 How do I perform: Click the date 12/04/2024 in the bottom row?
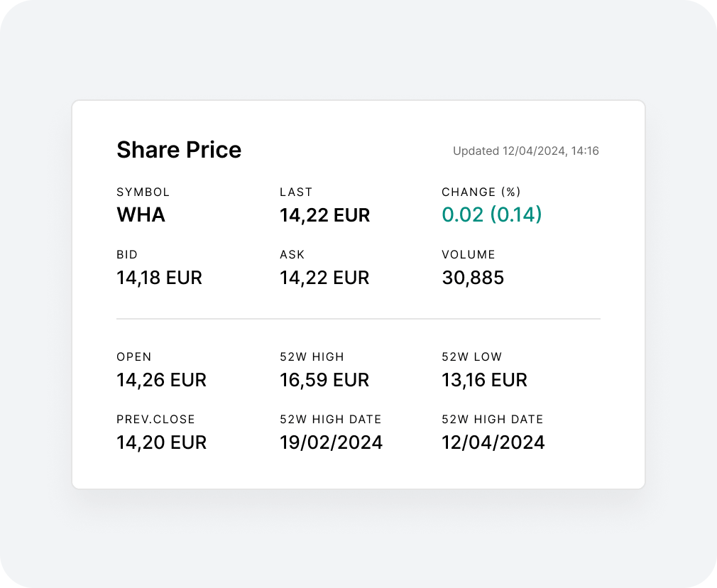point(493,442)
